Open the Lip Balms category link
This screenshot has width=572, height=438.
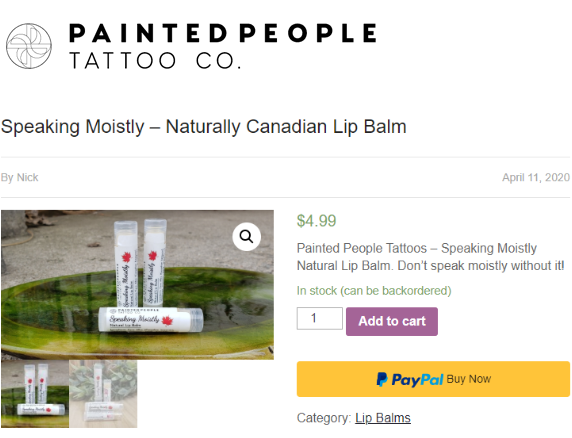tap(383, 418)
